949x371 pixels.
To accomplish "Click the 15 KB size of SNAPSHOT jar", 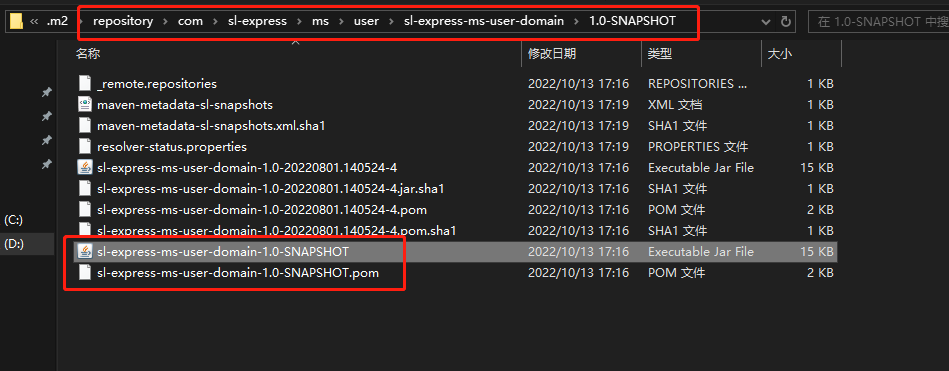I will [816, 252].
